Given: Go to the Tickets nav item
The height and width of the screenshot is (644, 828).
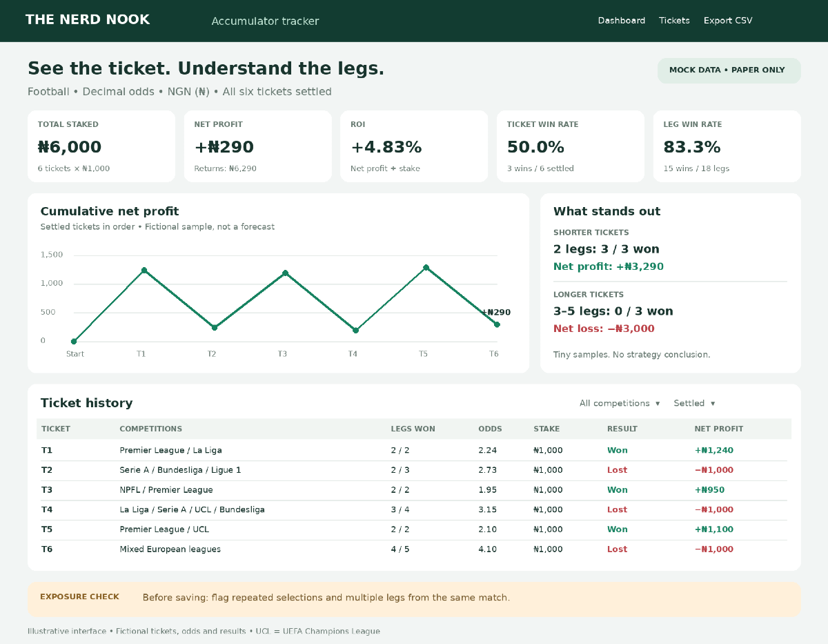Looking at the screenshot, I should (x=674, y=21).
